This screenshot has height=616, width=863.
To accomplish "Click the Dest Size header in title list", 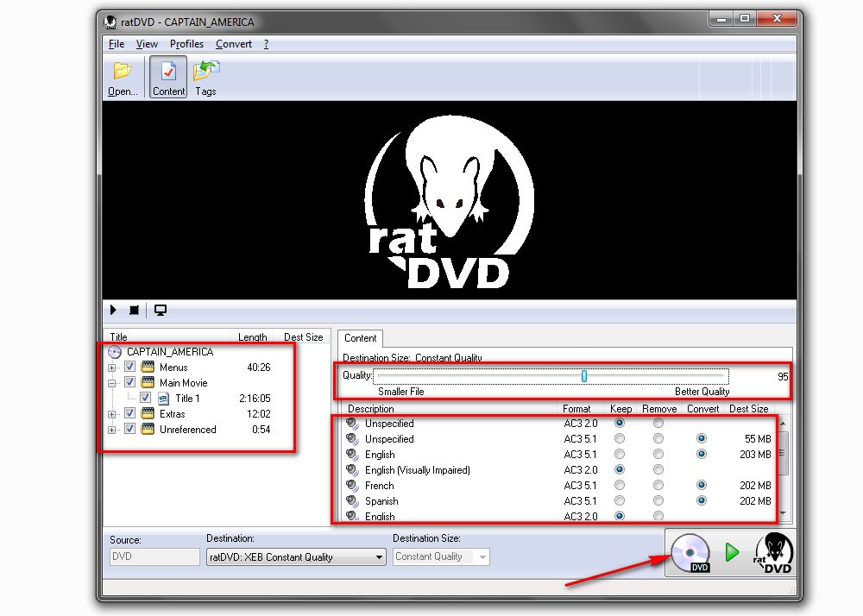I will point(303,336).
